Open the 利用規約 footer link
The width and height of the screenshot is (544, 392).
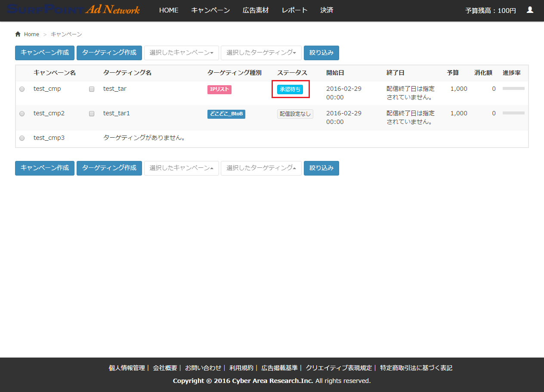coord(241,368)
